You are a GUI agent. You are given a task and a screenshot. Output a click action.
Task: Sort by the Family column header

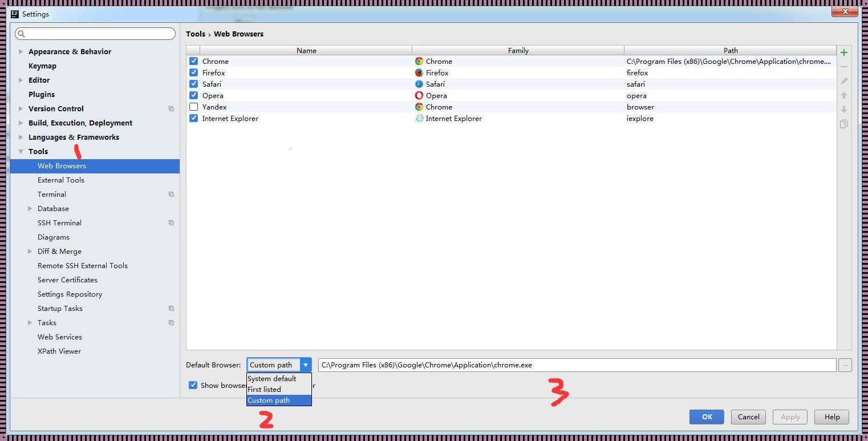518,50
